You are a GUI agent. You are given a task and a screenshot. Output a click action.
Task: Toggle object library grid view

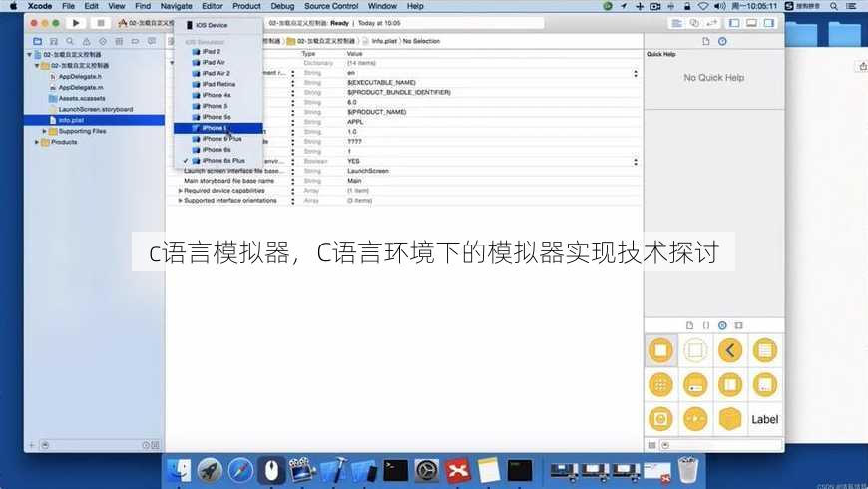coord(652,445)
